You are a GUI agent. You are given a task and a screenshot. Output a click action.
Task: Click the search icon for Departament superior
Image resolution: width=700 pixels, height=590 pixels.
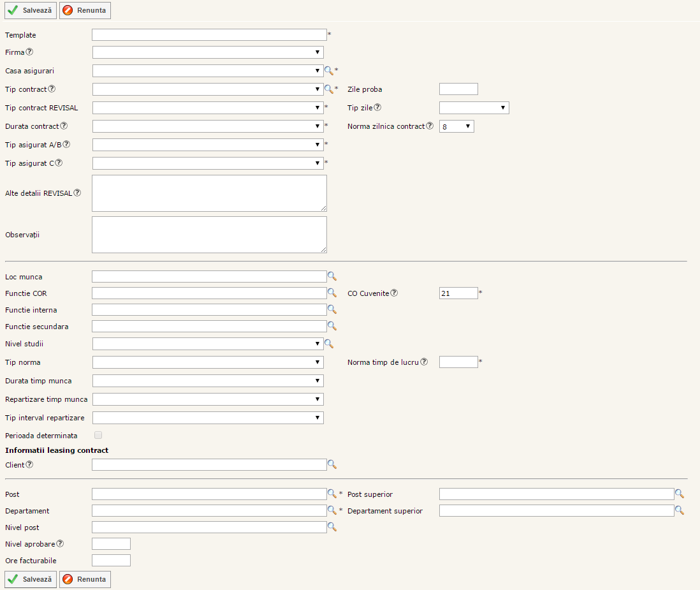tap(679, 510)
